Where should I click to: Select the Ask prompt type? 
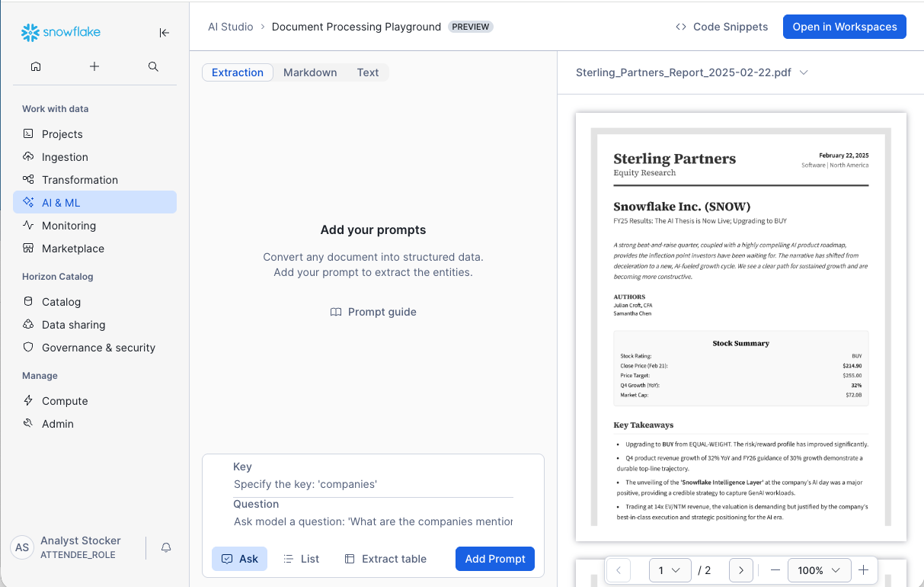click(239, 559)
